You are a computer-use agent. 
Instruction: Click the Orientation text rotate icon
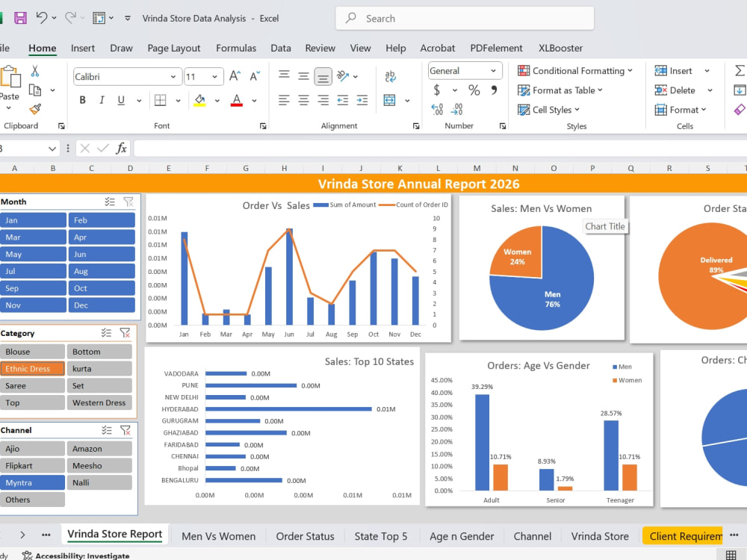[x=343, y=76]
